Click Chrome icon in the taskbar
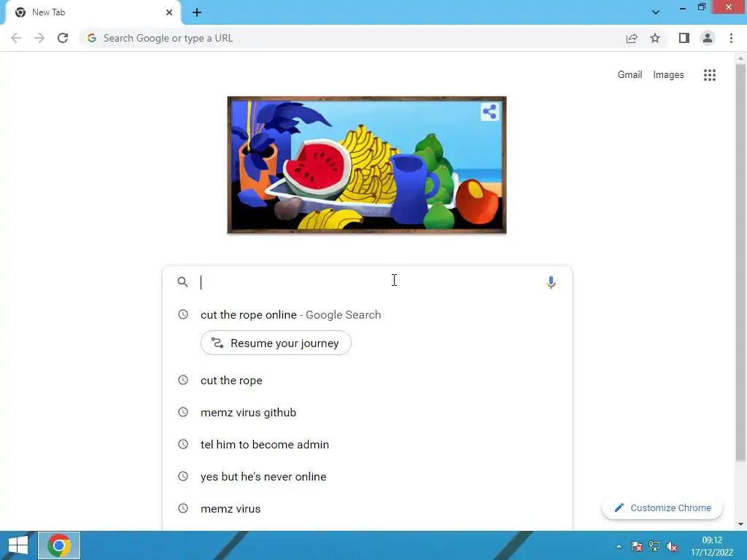The height and width of the screenshot is (560, 747). [59, 545]
